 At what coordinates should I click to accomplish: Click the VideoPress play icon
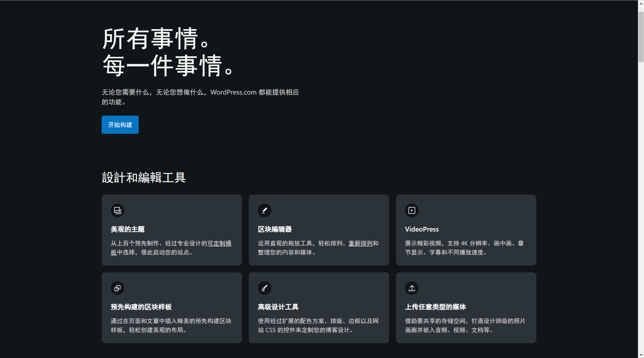click(412, 210)
